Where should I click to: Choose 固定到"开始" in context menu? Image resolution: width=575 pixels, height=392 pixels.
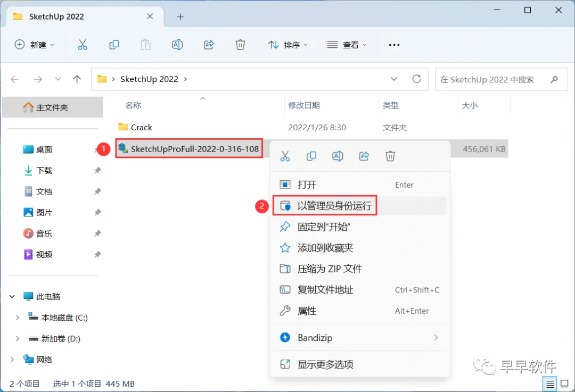pyautogui.click(x=360, y=227)
